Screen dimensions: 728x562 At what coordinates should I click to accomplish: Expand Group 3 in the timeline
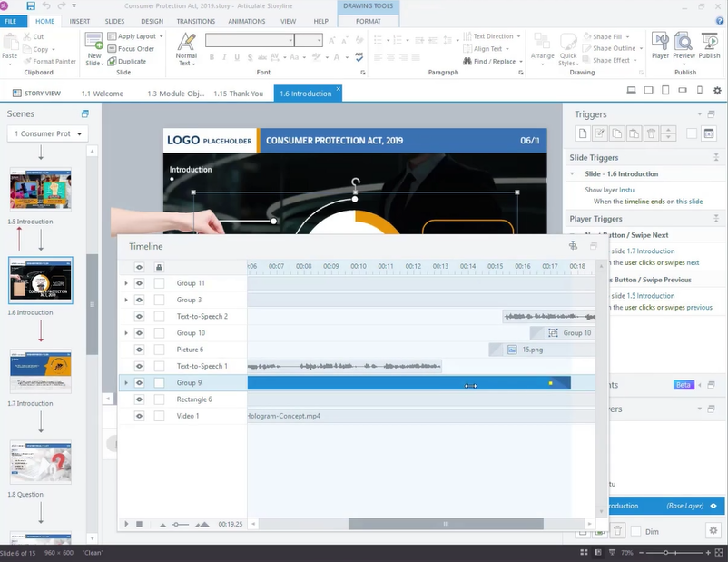(126, 300)
